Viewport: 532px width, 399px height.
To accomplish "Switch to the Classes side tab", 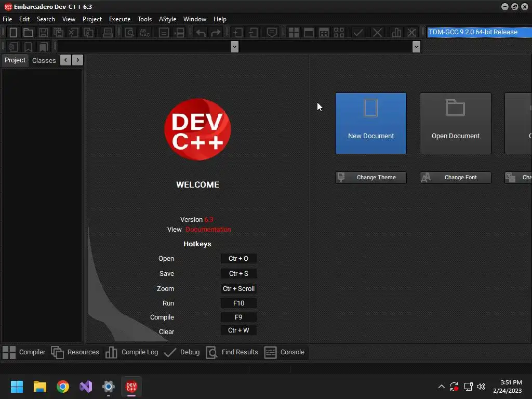I will [44, 60].
